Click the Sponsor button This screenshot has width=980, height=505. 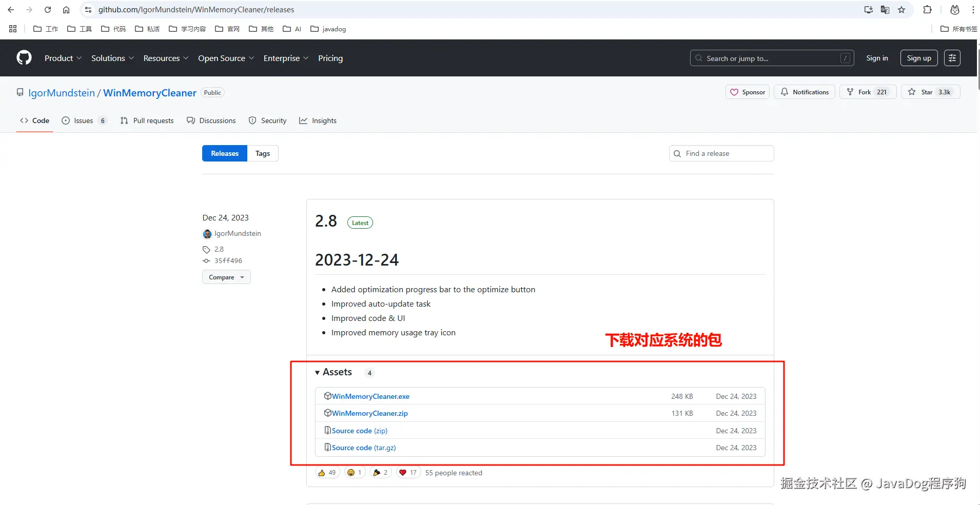[748, 92]
